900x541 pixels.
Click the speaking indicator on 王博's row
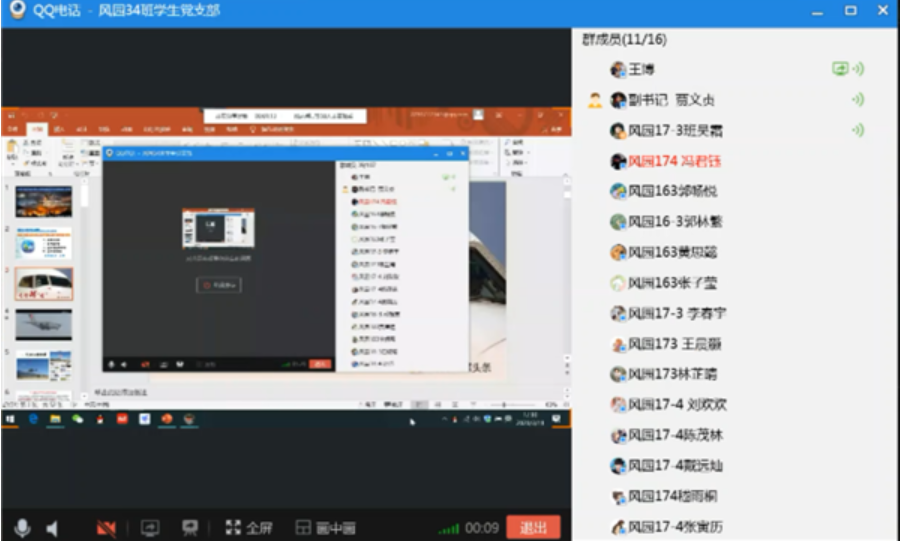[858, 69]
